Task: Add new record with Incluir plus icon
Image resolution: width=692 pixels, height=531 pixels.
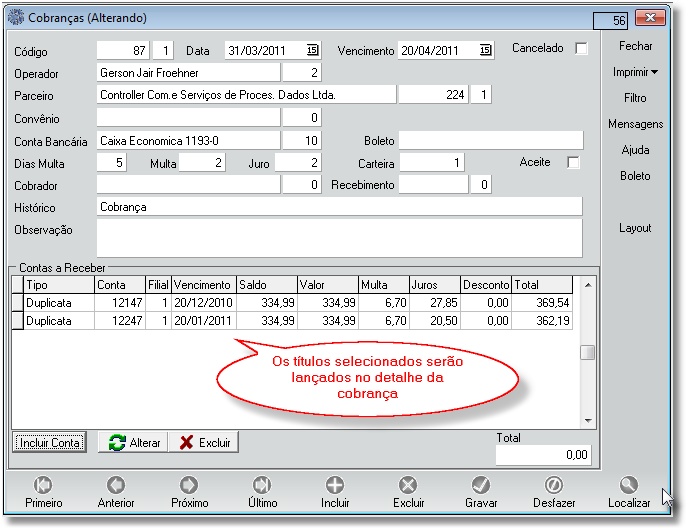Action: point(335,485)
